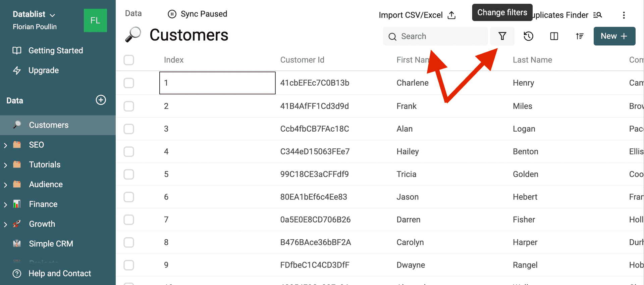
Task: Open the filter icon to change filters
Action: (x=502, y=36)
